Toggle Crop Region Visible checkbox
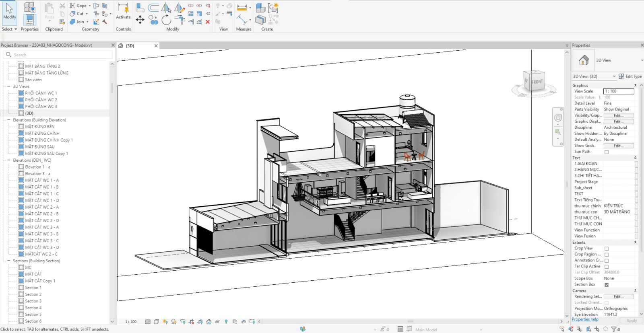The image size is (644, 333). pos(607,255)
